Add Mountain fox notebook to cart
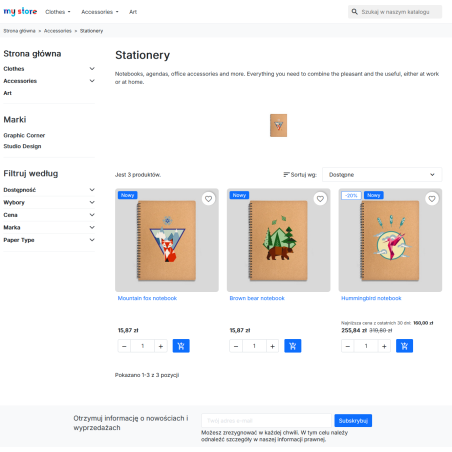 pyautogui.click(x=181, y=346)
